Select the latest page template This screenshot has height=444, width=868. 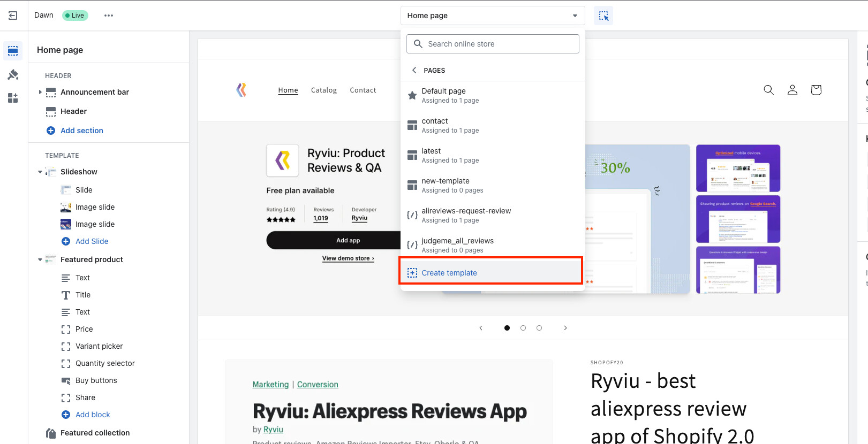(x=493, y=156)
